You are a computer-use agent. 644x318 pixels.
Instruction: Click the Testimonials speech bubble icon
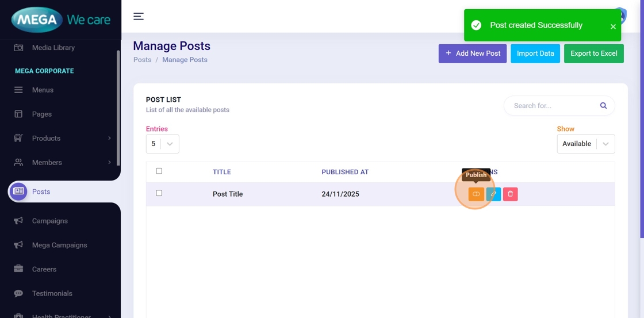(x=18, y=293)
